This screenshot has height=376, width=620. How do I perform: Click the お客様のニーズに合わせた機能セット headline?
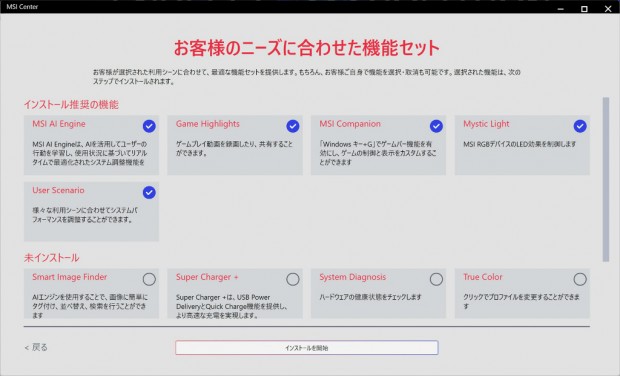307,48
